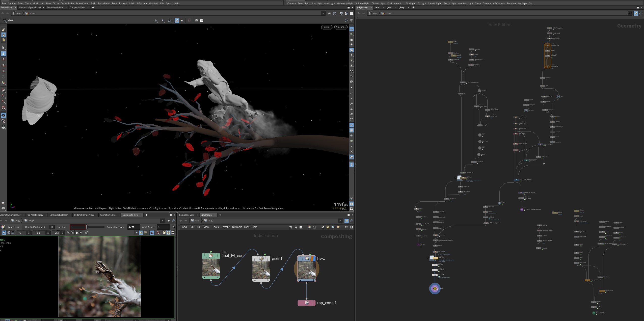Viewport: 644px width, 321px height.
Task: Click the Point Light shelf tool
Action: [x=303, y=4]
